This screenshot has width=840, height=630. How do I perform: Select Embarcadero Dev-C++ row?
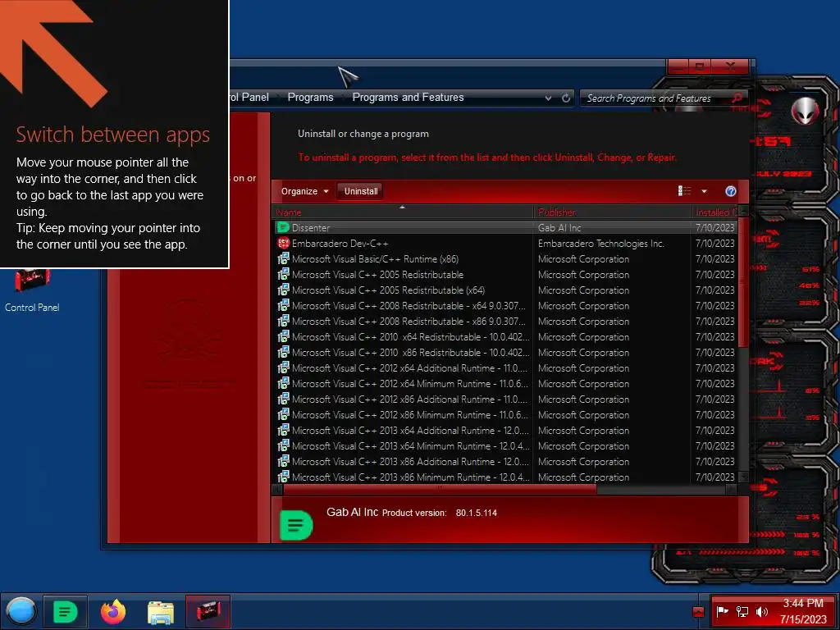click(505, 243)
